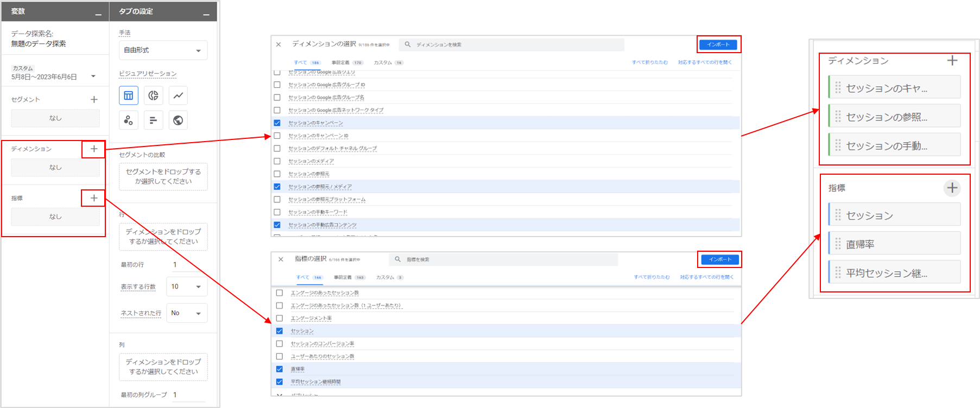980x408 pixels.
Task: Minimize the タブの設定 panel
Action: click(x=206, y=14)
